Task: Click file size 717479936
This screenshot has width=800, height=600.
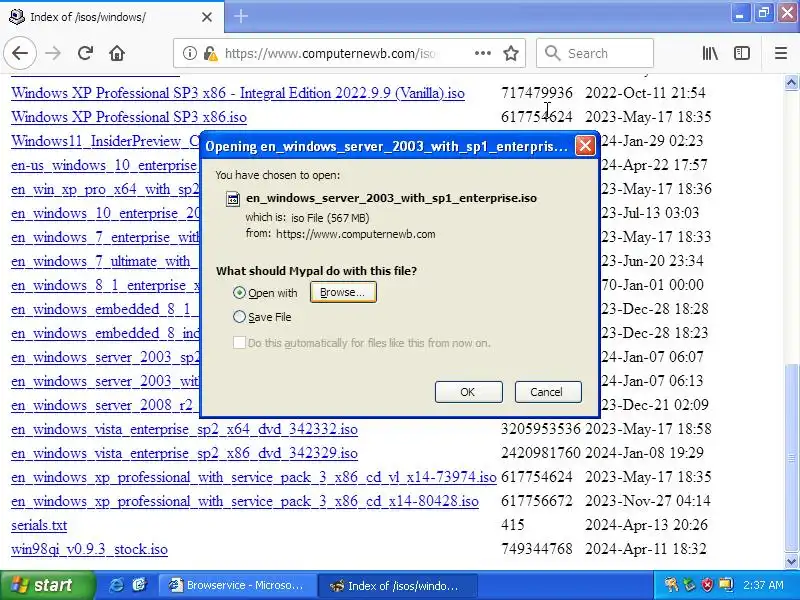Action: pos(536,93)
